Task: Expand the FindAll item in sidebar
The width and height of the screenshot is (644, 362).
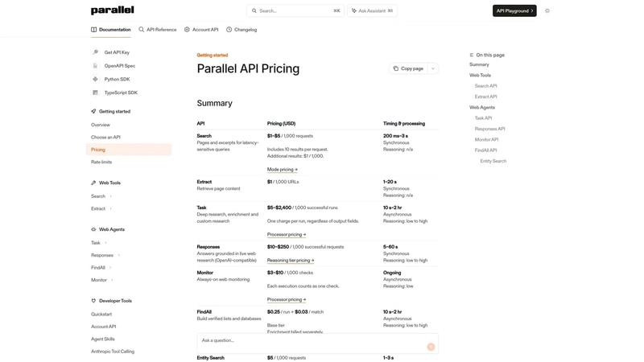Action: (111, 268)
